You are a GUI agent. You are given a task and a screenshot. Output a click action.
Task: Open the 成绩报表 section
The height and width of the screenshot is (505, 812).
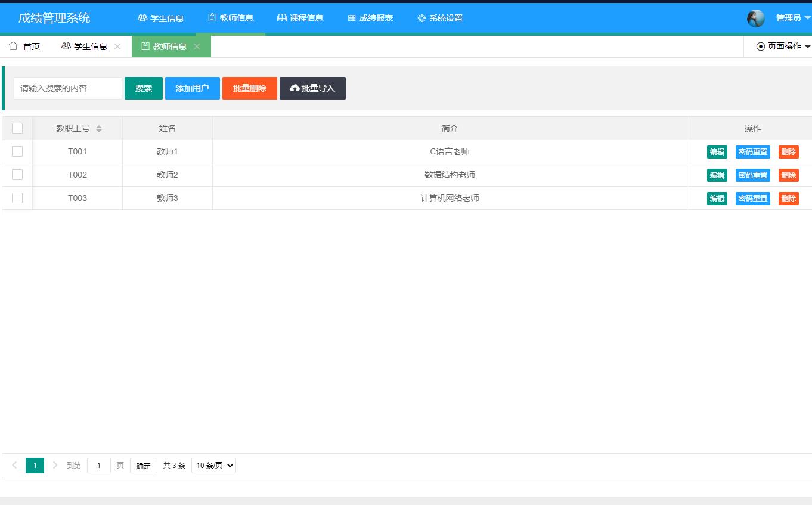(370, 18)
